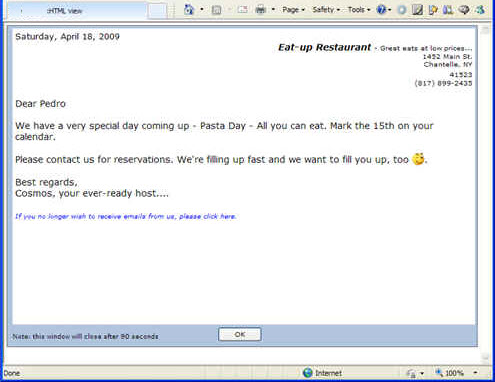
Task: Click the Read Mail envelope icon
Action: pos(242,10)
